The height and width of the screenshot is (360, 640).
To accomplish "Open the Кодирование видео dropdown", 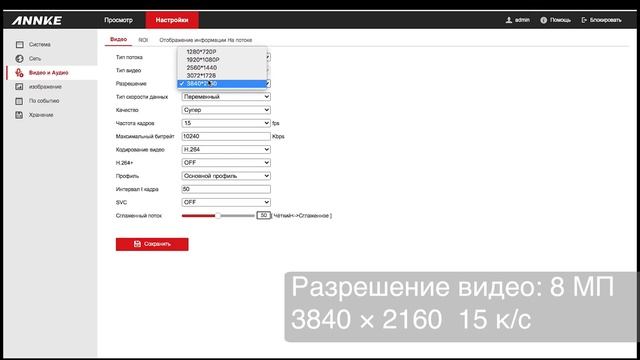I will pos(226,149).
